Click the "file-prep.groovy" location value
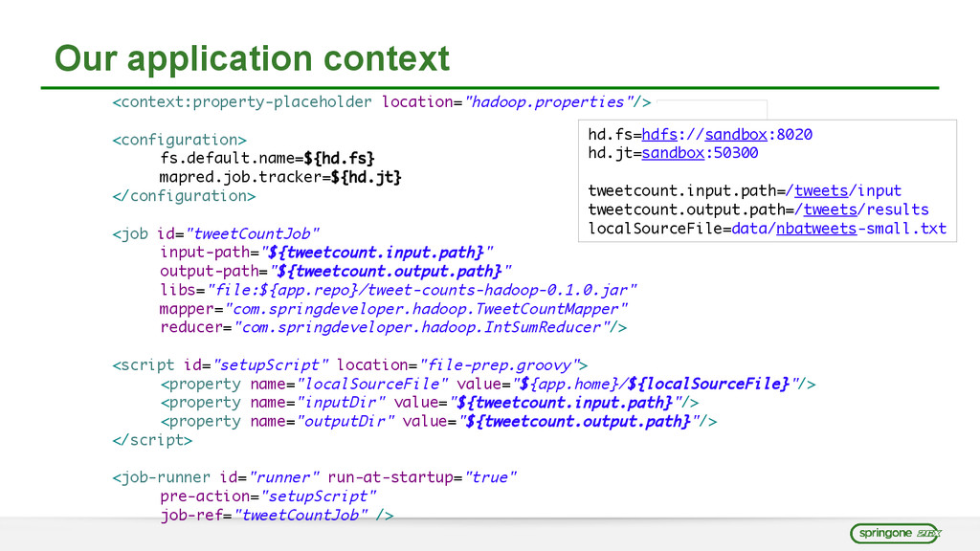Screen dimensions: 980x551 point(500,364)
